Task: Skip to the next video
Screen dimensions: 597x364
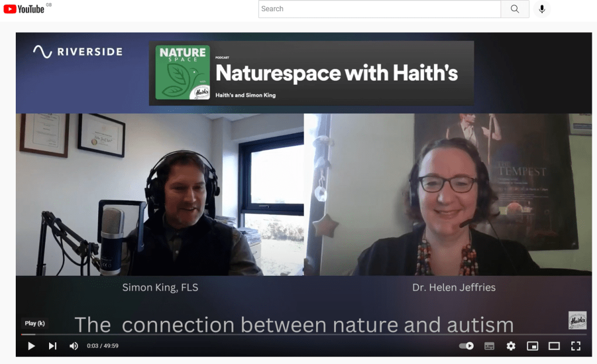Action: (x=53, y=346)
